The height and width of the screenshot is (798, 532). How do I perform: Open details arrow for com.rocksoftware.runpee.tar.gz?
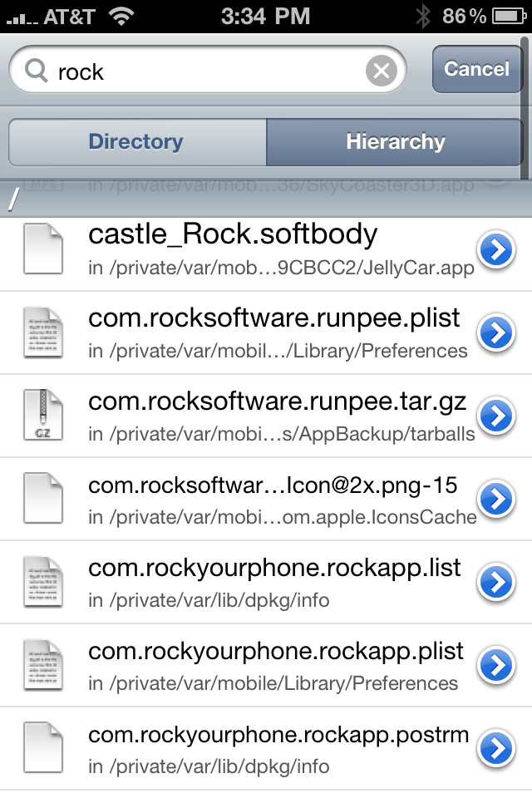(x=496, y=416)
